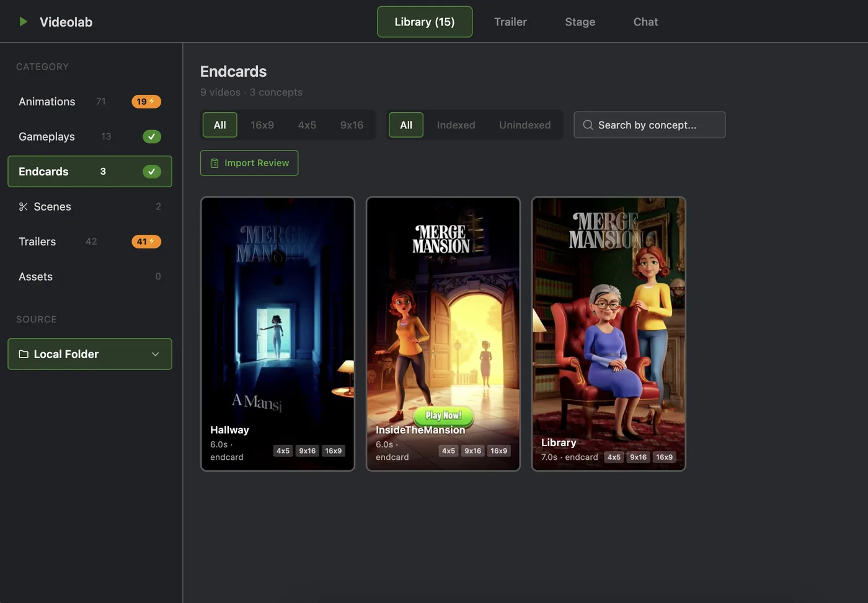Click the magnifier icon in search box
The height and width of the screenshot is (603, 868).
click(x=588, y=125)
